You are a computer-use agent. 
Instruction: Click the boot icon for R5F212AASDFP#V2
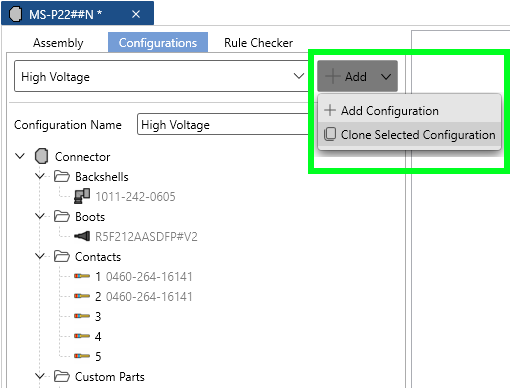click(82, 236)
